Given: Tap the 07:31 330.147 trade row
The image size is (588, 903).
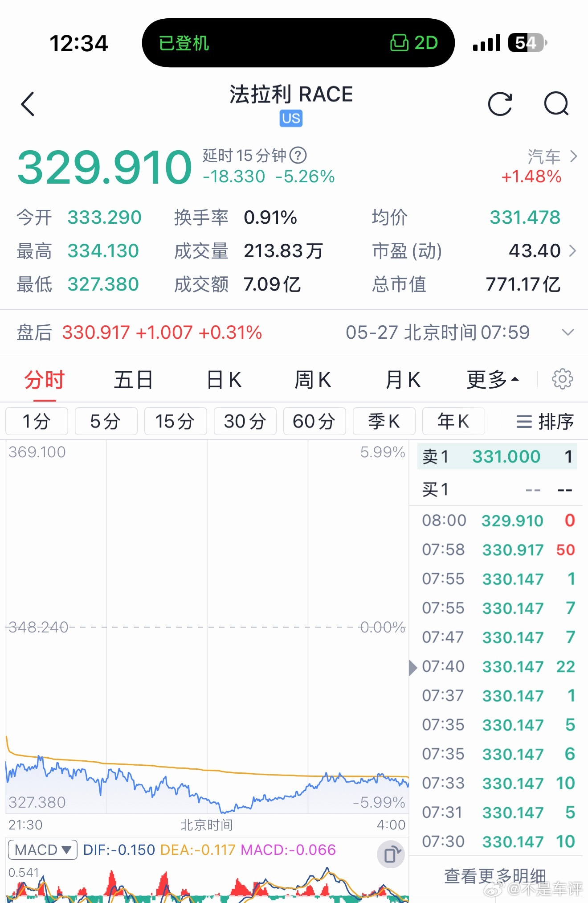Looking at the screenshot, I should coord(498,813).
